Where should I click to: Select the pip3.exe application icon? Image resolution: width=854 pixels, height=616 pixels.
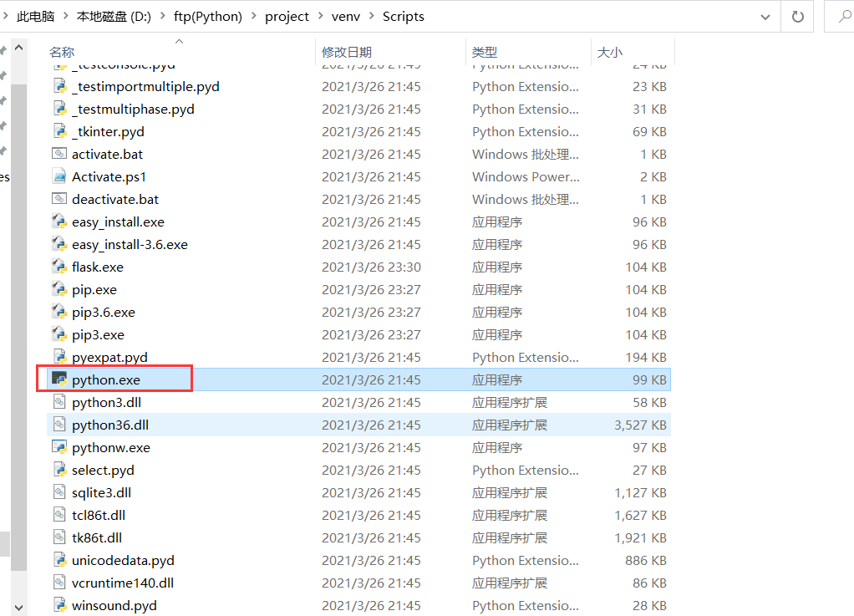(x=59, y=334)
